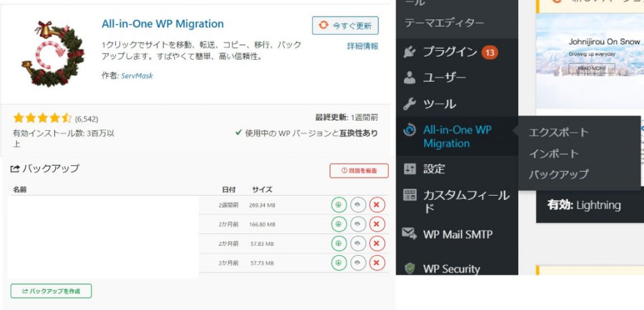This screenshot has height=310, width=644.
Task: Restore the 57.83 MB backup
Action: pyautogui.click(x=358, y=243)
